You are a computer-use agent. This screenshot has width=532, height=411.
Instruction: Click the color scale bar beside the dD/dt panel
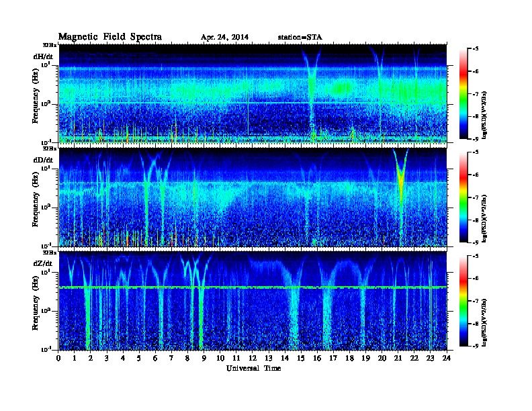pos(463,197)
